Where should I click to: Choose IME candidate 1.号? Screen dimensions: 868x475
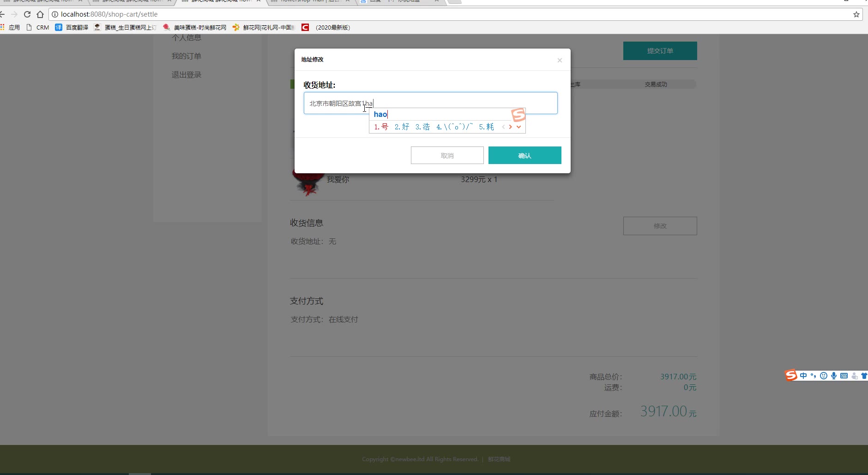381,127
